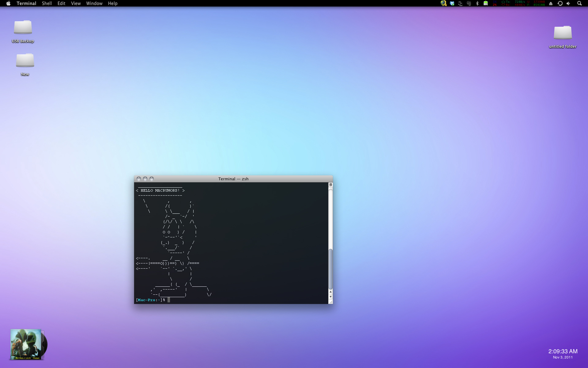
Task: Click the green disk activity menu bar icon
Action: tap(486, 3)
